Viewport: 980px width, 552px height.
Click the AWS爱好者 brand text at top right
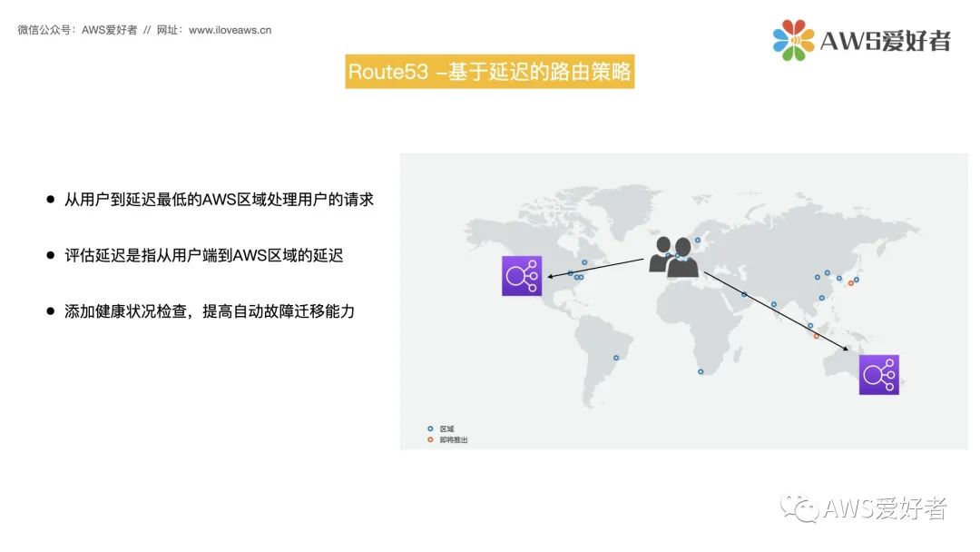[x=885, y=41]
